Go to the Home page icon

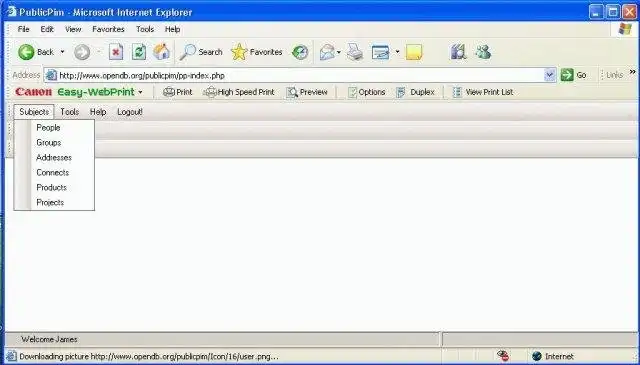[x=162, y=52]
